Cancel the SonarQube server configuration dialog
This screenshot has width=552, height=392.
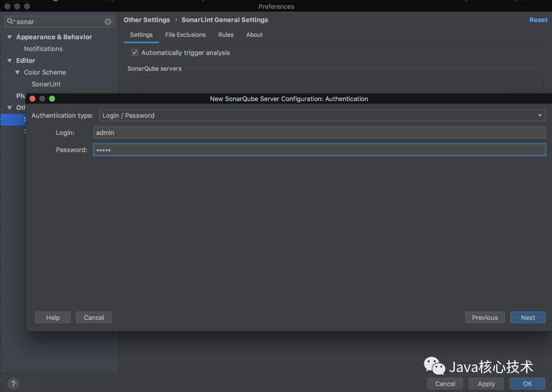(x=94, y=317)
